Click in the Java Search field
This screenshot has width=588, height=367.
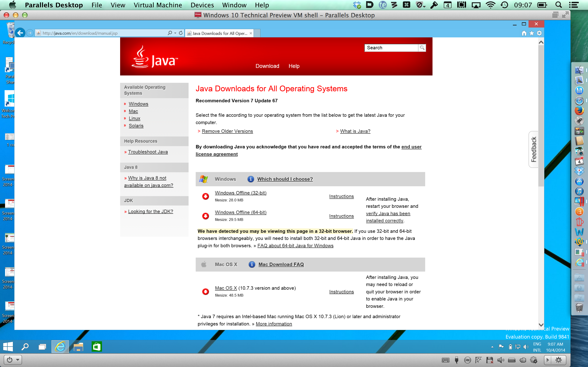pos(391,48)
